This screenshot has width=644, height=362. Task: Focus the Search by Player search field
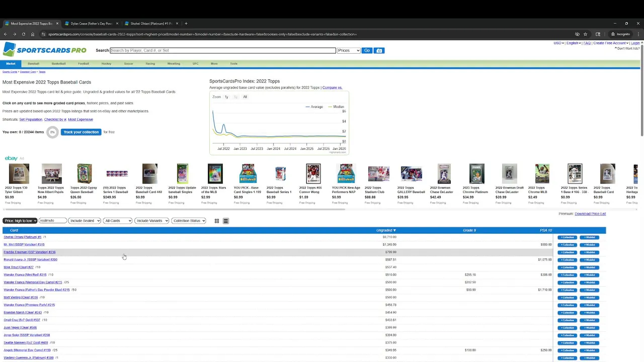[x=222, y=50]
